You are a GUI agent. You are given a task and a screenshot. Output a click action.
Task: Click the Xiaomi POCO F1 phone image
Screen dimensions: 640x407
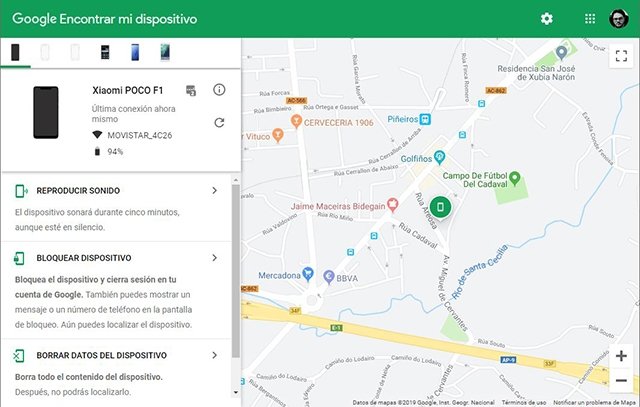click(x=46, y=112)
